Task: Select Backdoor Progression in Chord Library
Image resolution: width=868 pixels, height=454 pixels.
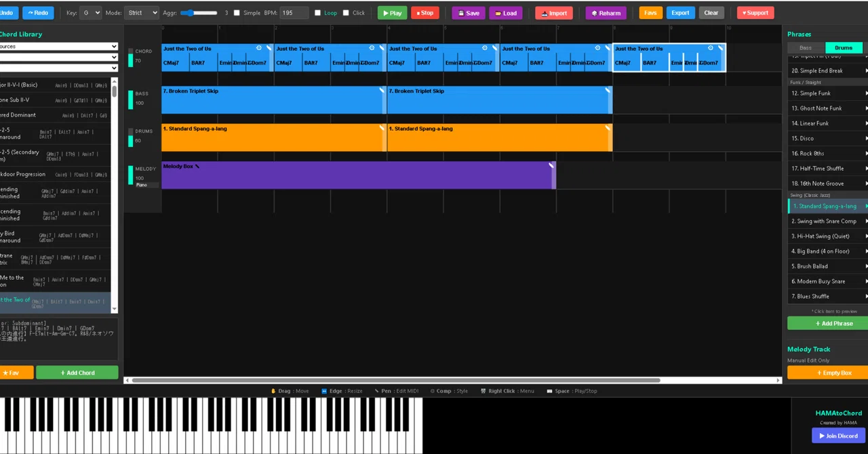Action: pos(55,174)
